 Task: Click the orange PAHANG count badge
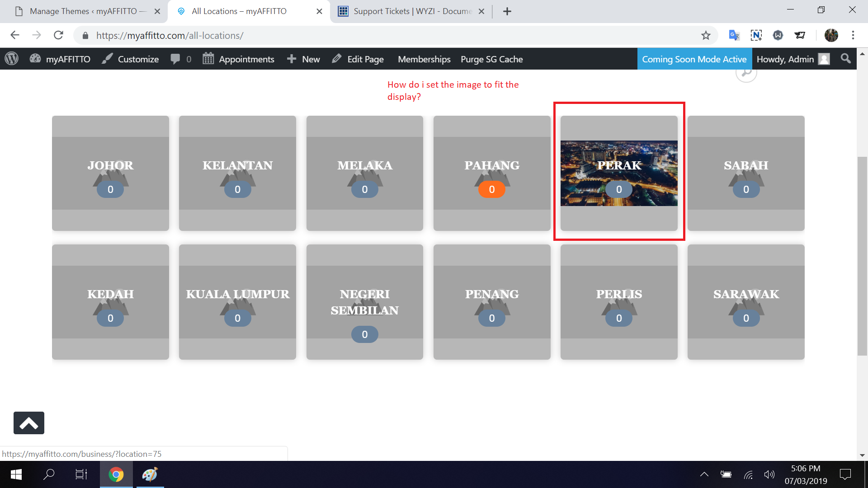491,189
